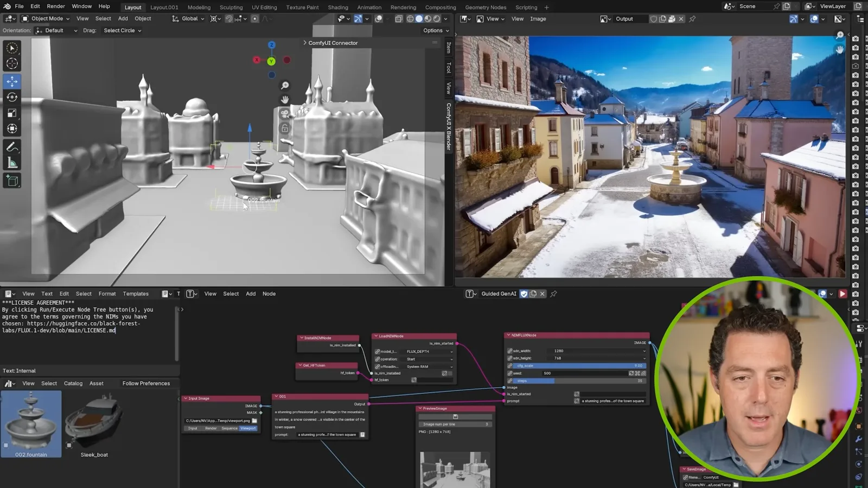
Task: Open the Templates menu in the text editor
Action: pos(136,294)
